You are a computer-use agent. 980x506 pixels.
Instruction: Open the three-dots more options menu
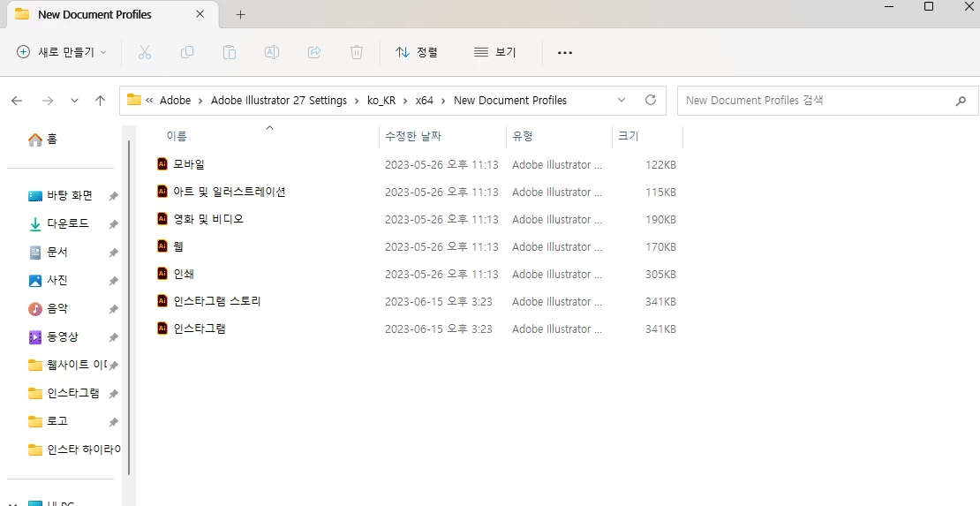click(x=565, y=52)
